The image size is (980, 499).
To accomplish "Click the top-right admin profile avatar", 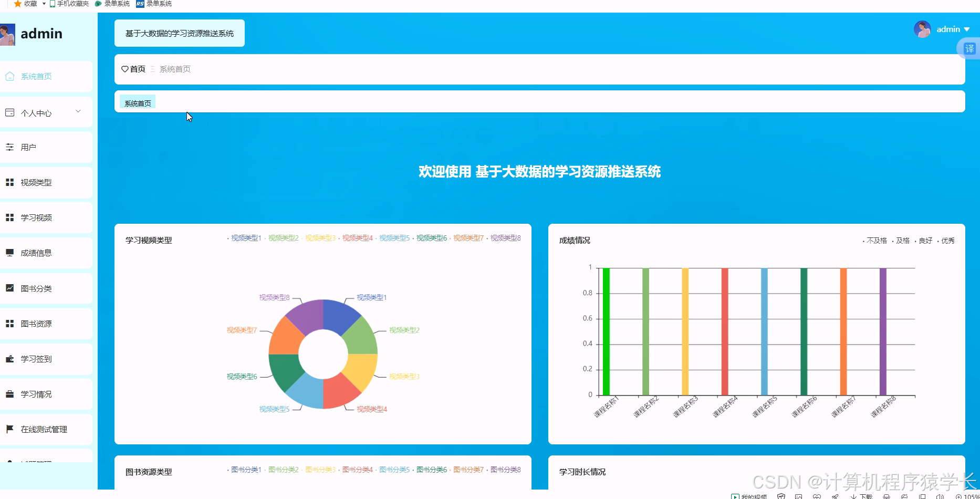I will 922,29.
